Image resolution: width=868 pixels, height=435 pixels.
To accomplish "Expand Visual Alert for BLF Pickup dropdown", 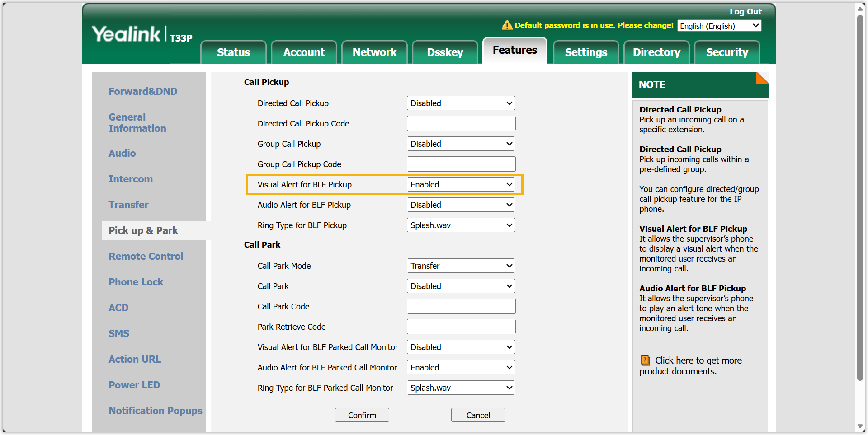I will (x=461, y=184).
